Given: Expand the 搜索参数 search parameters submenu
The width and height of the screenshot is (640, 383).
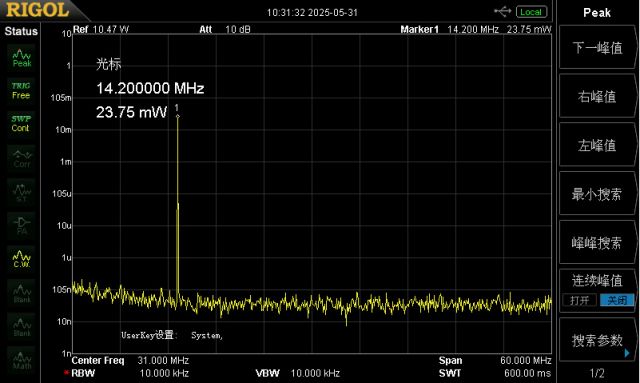Looking at the screenshot, I should click(x=597, y=340).
